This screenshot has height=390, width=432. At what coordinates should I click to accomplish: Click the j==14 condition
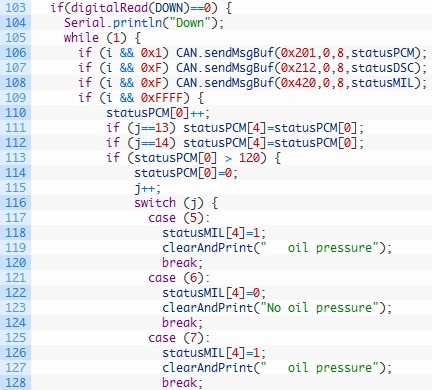152,143
